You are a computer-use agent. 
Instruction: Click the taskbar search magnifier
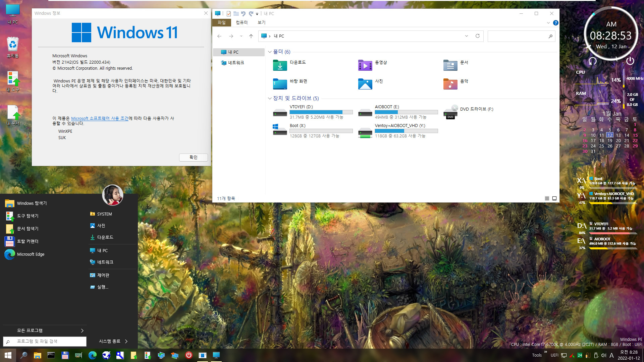point(24,355)
